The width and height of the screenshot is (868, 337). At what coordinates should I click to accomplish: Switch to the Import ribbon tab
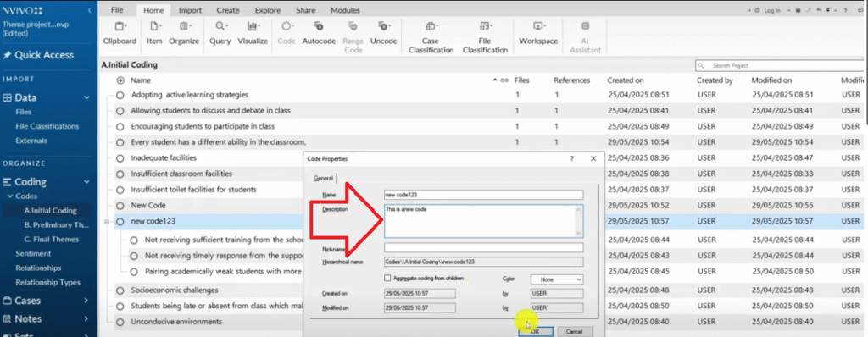tap(190, 10)
